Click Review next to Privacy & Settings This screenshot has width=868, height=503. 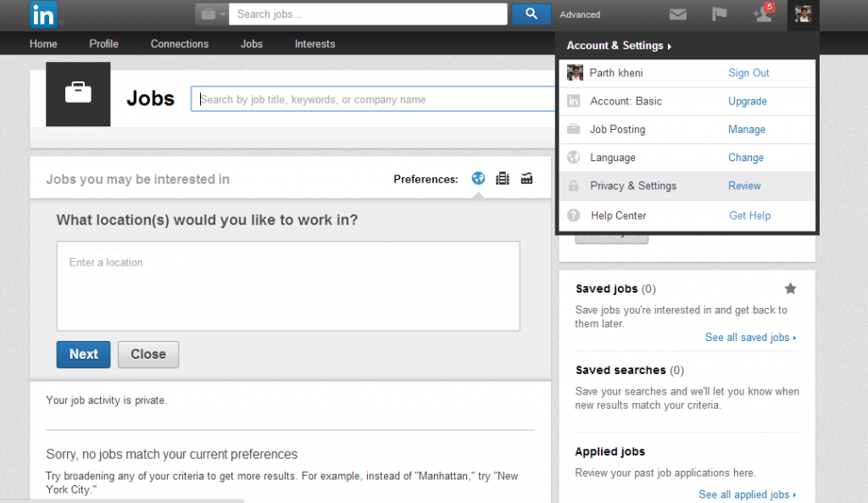(744, 186)
